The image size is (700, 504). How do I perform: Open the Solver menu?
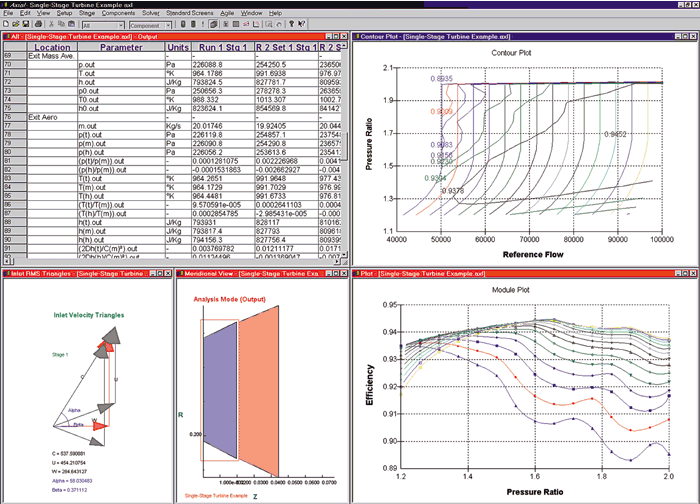tap(150, 13)
